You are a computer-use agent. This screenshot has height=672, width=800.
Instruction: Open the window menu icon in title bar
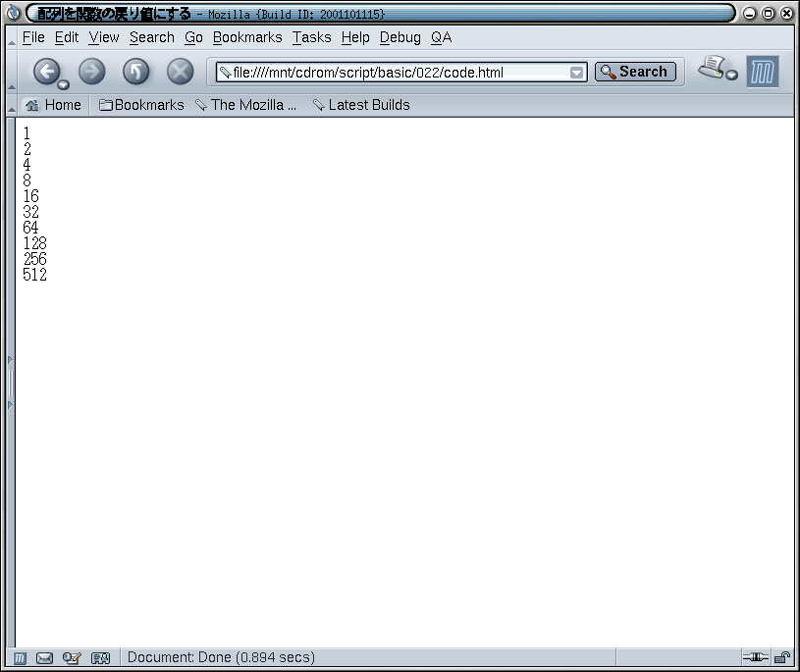[14, 14]
